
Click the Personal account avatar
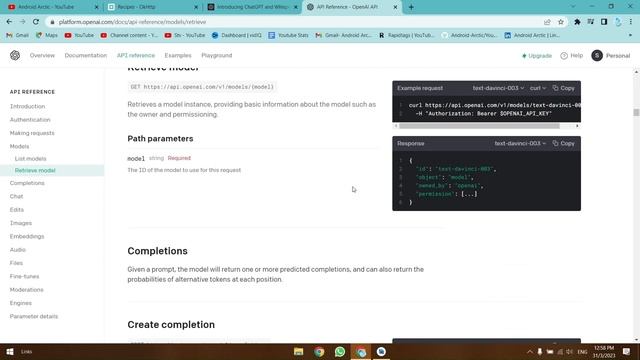click(597, 56)
